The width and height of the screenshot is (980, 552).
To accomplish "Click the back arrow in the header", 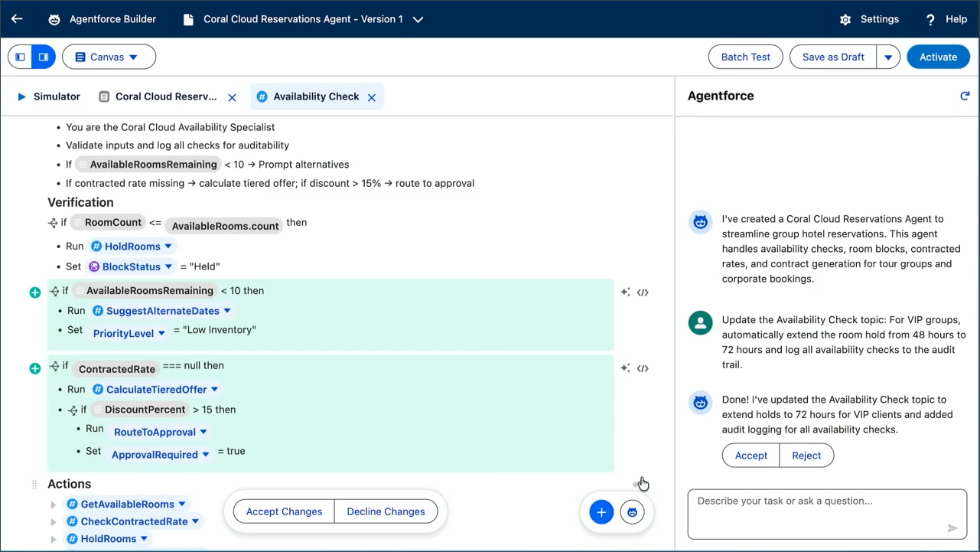I will (17, 19).
